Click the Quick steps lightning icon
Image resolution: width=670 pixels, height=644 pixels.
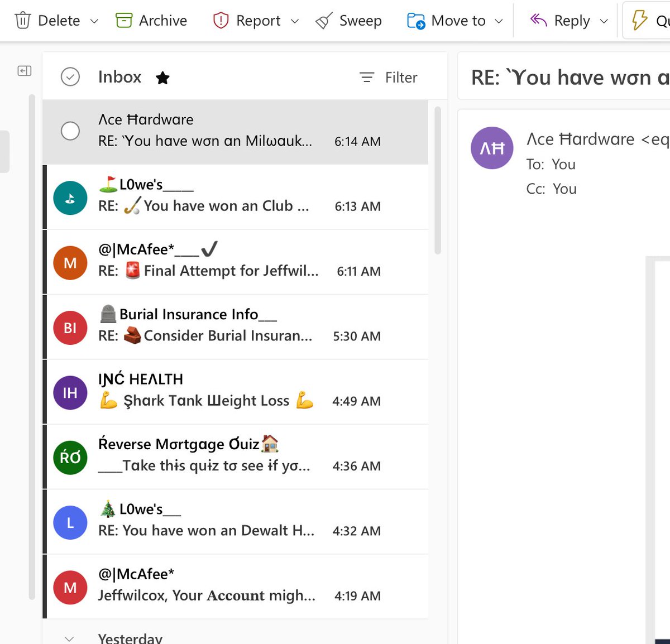[x=639, y=21]
